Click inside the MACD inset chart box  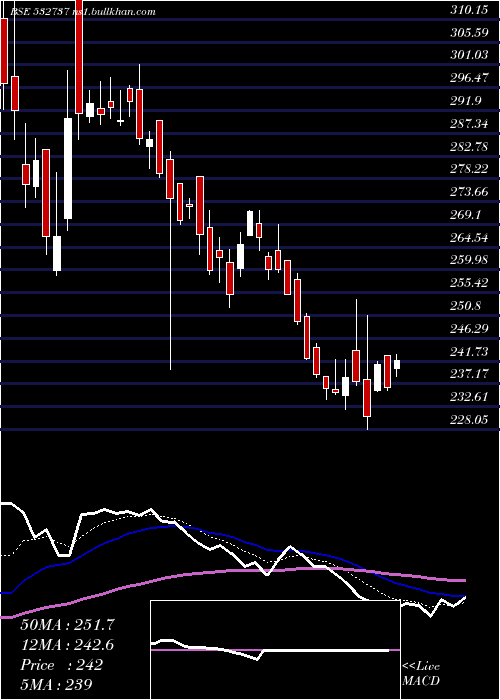pos(275,650)
